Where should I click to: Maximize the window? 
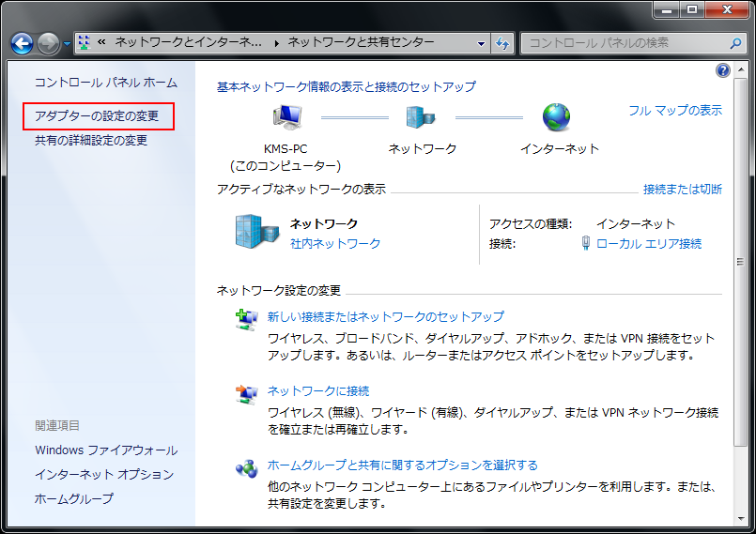(x=692, y=9)
